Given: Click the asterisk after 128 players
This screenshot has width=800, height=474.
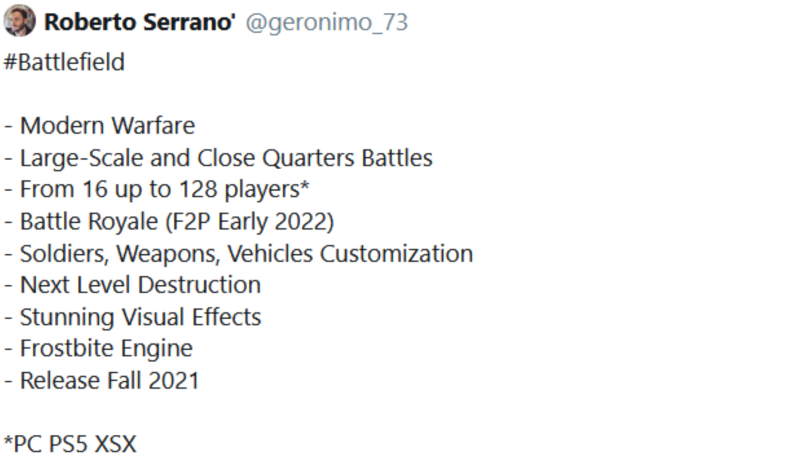Looking at the screenshot, I should [x=305, y=186].
